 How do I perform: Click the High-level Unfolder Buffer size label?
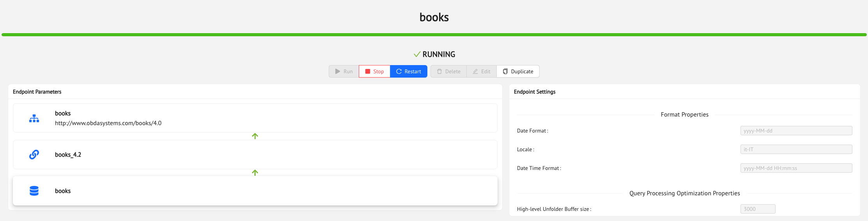click(x=554, y=209)
